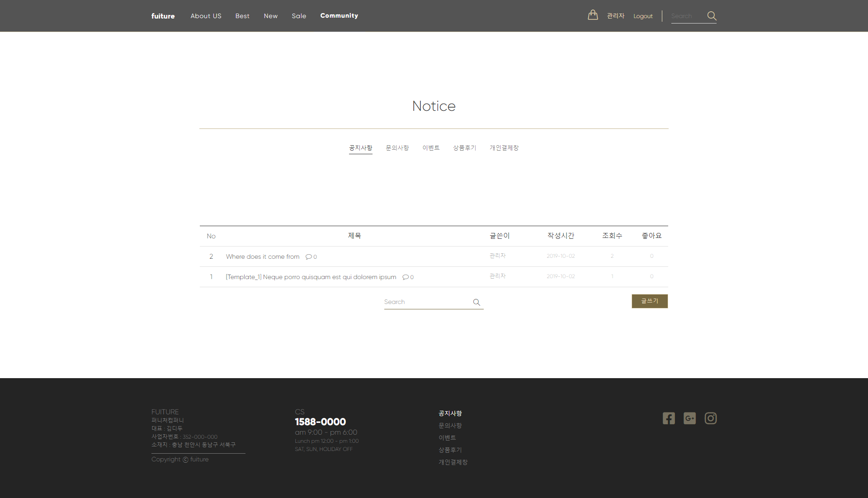Open footer 공지사항 link
Viewport: 868px width, 498px height.
pos(450,413)
